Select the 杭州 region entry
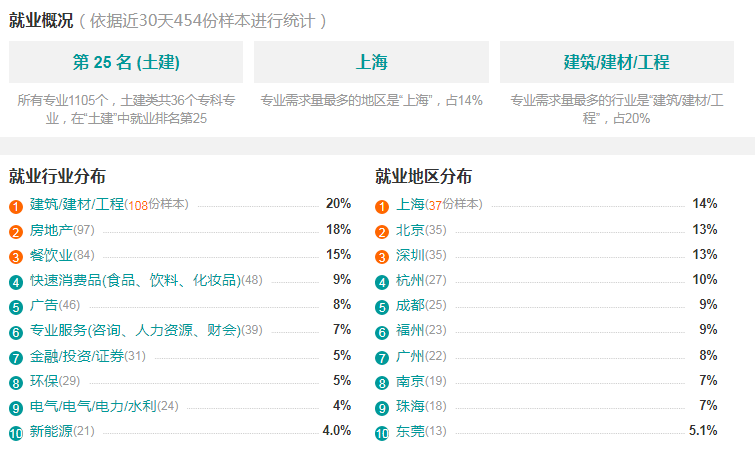Viewport: 755px width, 450px height. pos(410,280)
